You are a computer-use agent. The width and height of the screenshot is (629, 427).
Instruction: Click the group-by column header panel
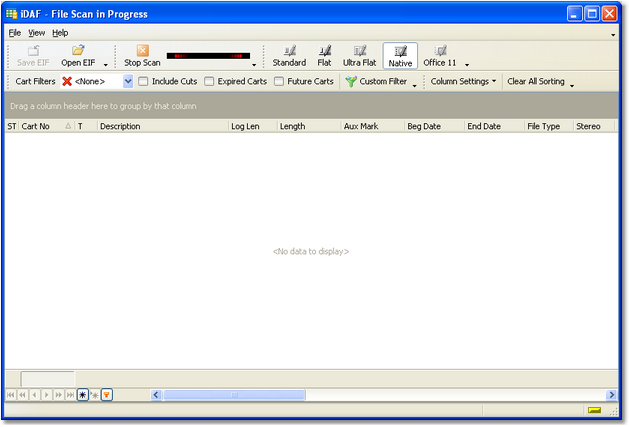coord(312,106)
